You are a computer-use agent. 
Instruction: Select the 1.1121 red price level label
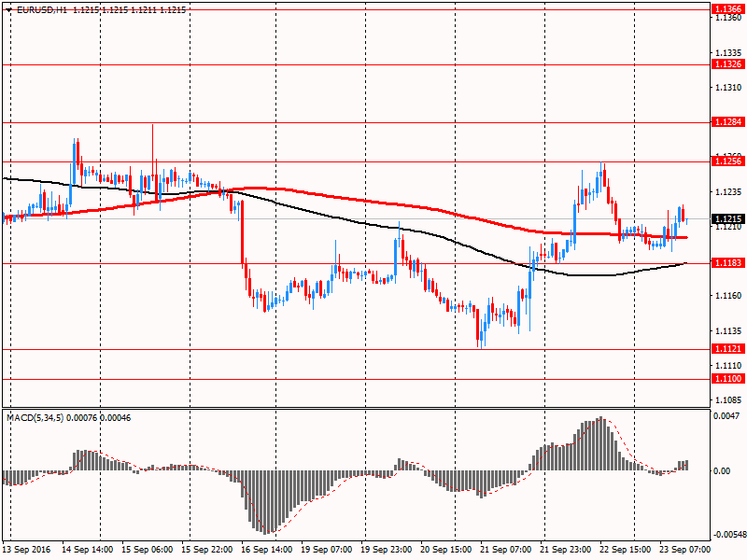728,349
